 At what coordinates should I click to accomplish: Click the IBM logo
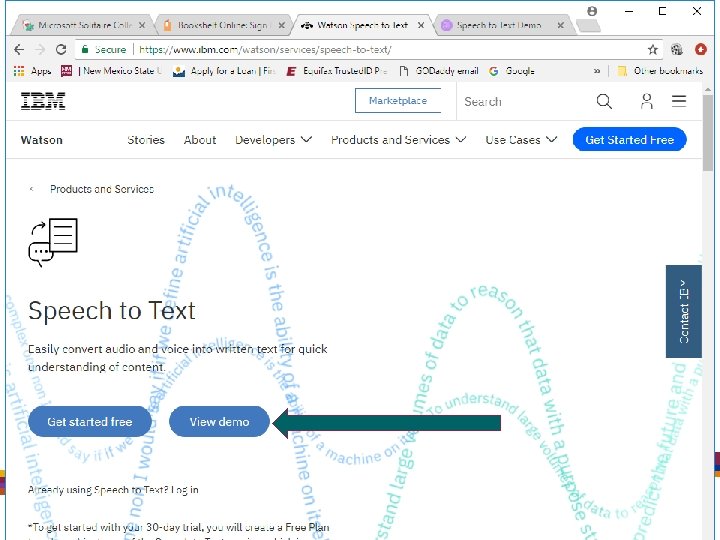(x=43, y=101)
